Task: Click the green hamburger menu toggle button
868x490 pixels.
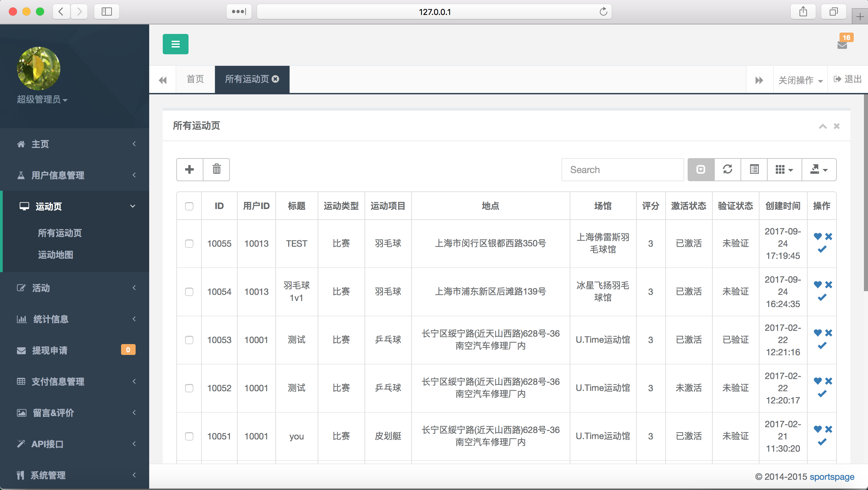Action: pyautogui.click(x=175, y=44)
